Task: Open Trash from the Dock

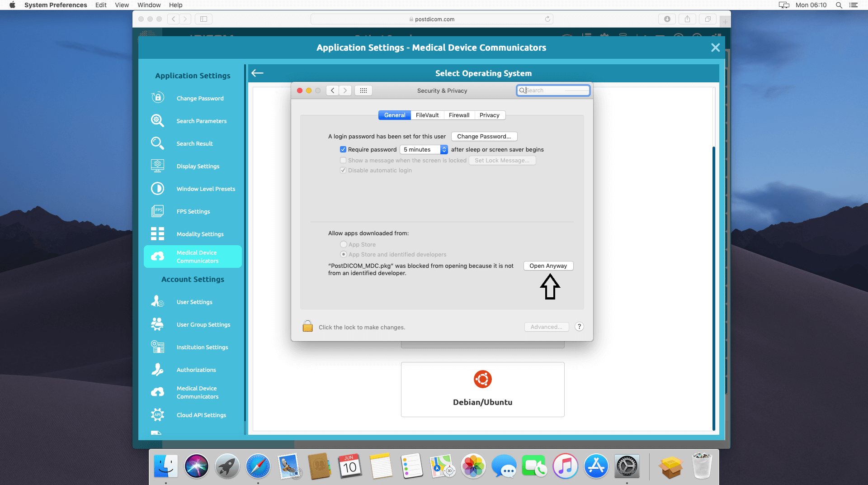Action: click(x=702, y=466)
